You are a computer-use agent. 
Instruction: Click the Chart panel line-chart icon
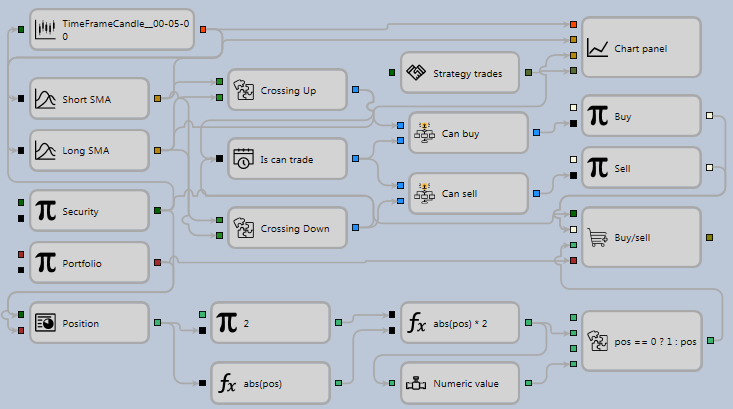click(597, 48)
